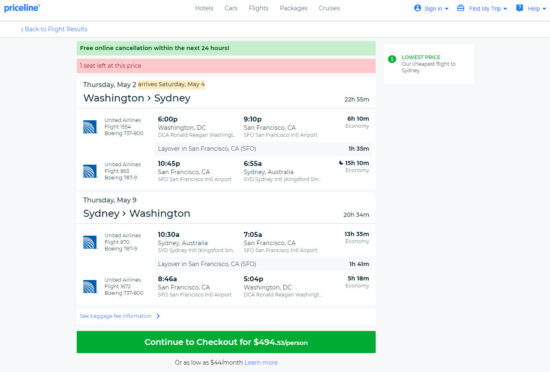Open the Help dropdown menu
The width and height of the screenshot is (550, 372).
click(531, 8)
